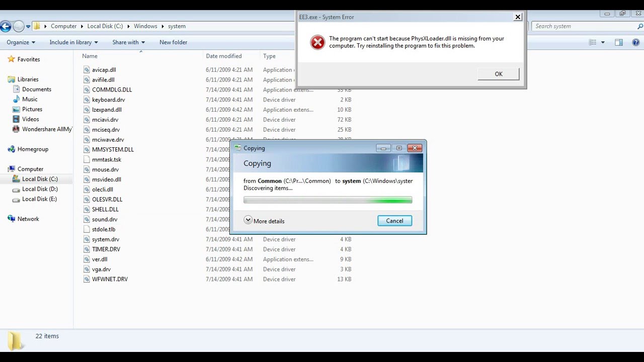
Task: Click the MMSYSTEM.DLL file icon
Action: [x=87, y=149]
